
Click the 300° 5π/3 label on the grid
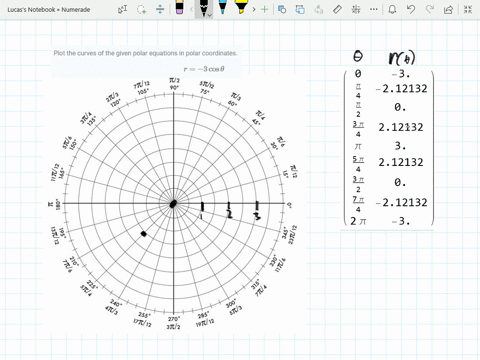click(234, 307)
